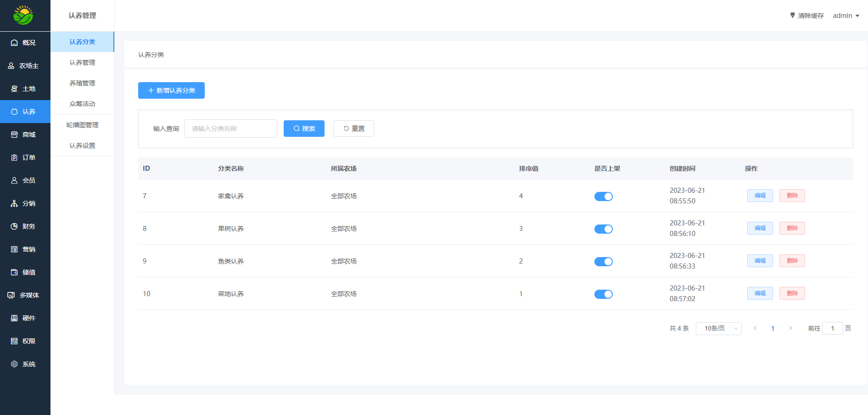This screenshot has height=415, width=868.
Task: Toggle 上架 switch for 菜地认养 row
Action: [x=603, y=294]
